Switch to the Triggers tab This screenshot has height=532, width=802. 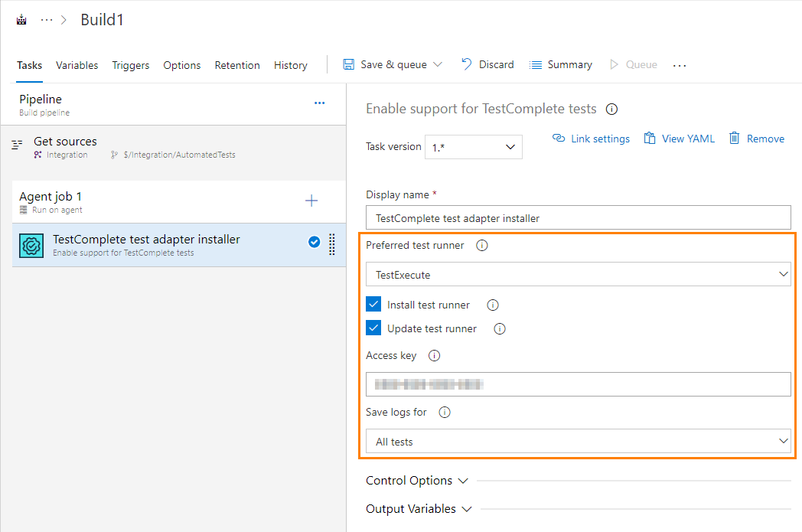pyautogui.click(x=131, y=66)
